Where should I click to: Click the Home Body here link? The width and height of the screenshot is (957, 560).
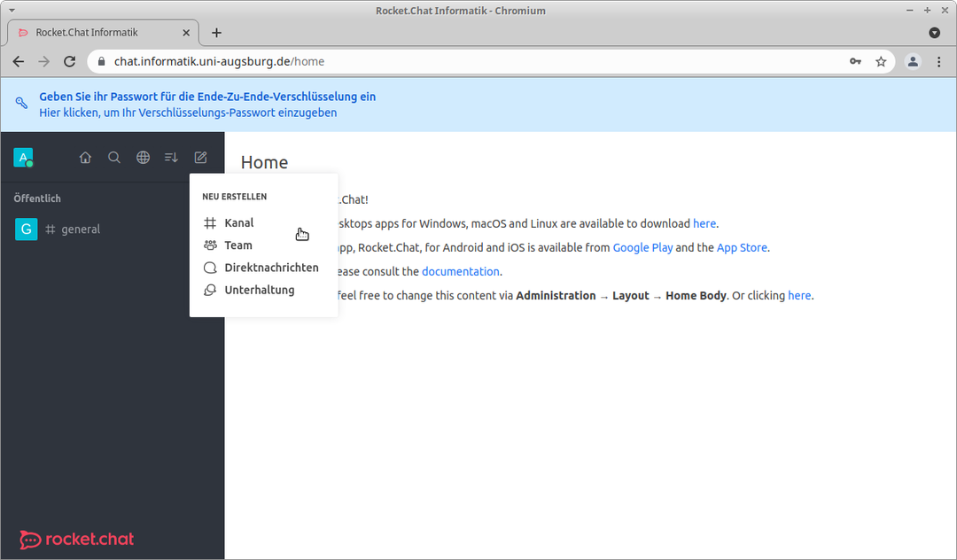(799, 296)
